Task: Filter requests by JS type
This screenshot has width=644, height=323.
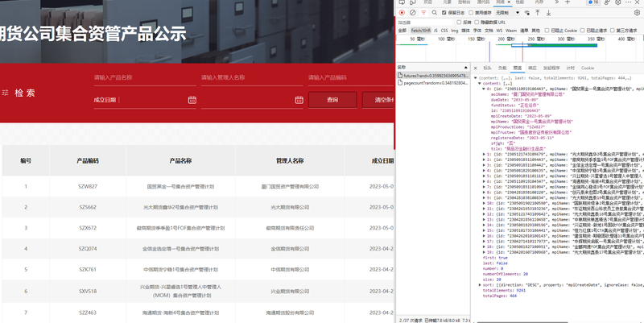Action: tap(436, 31)
